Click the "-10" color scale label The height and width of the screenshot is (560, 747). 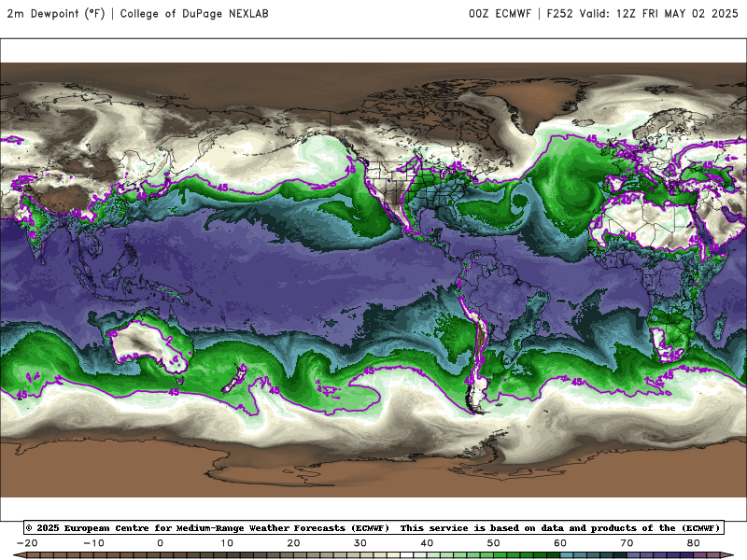tap(94, 543)
